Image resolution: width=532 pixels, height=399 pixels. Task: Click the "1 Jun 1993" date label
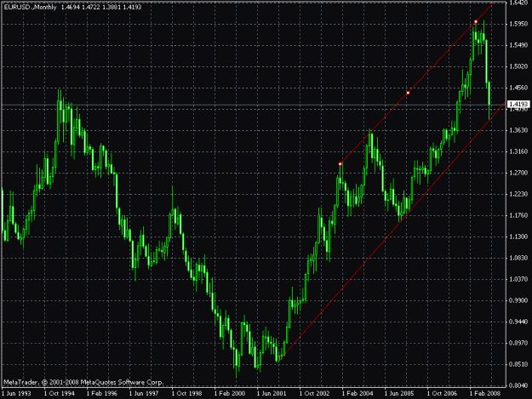17,394
